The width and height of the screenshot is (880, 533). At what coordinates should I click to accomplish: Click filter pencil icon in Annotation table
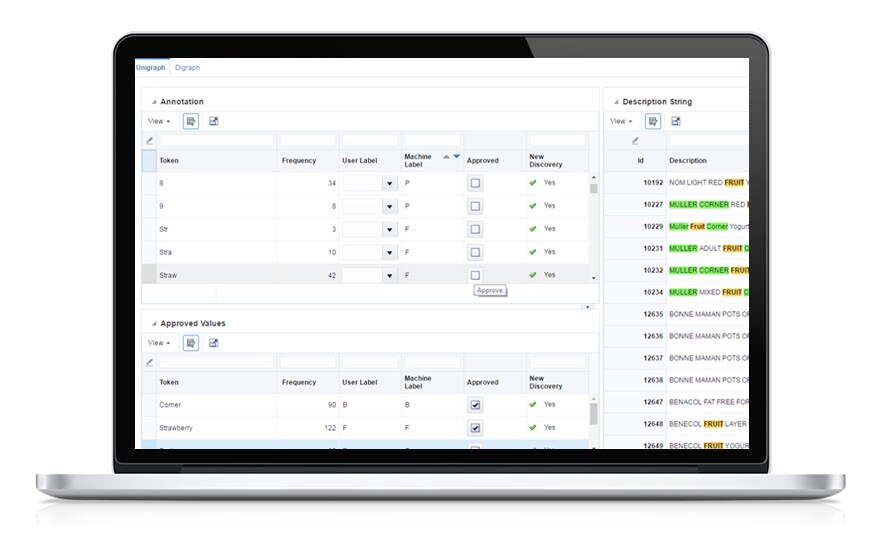point(149,141)
